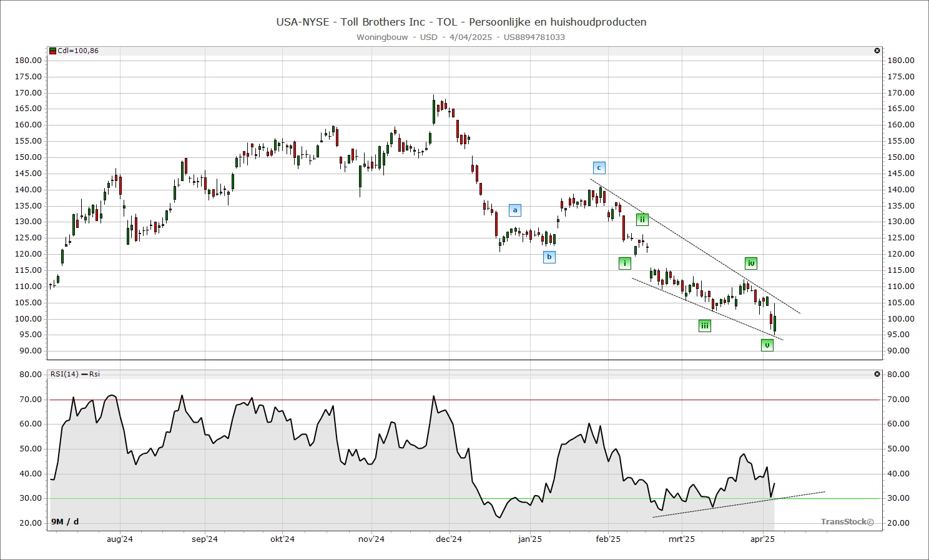Click the green wave label 'ii'
929x560 pixels.
[642, 219]
